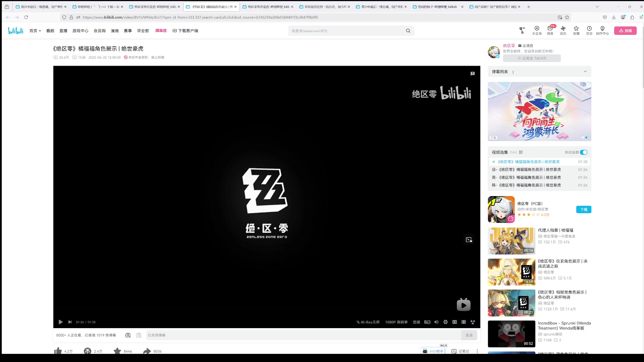
Task: Favorite the video with star icon
Action: [x=117, y=351]
